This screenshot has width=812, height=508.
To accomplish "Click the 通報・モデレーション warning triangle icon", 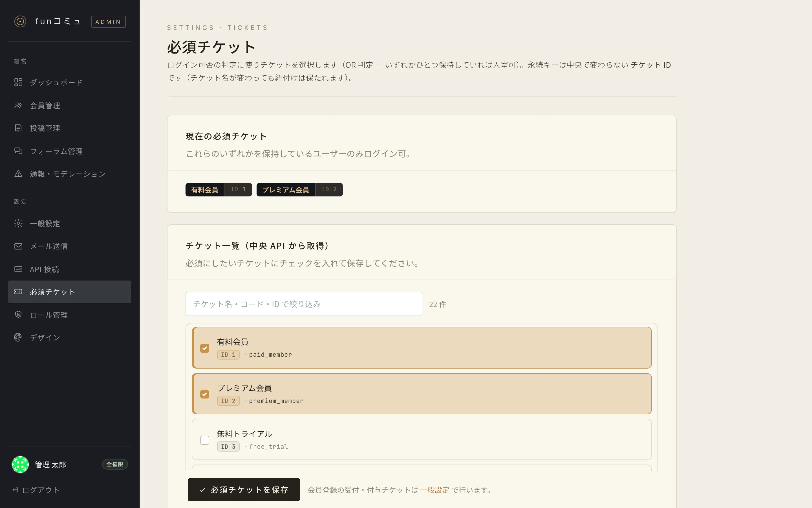I will (18, 174).
